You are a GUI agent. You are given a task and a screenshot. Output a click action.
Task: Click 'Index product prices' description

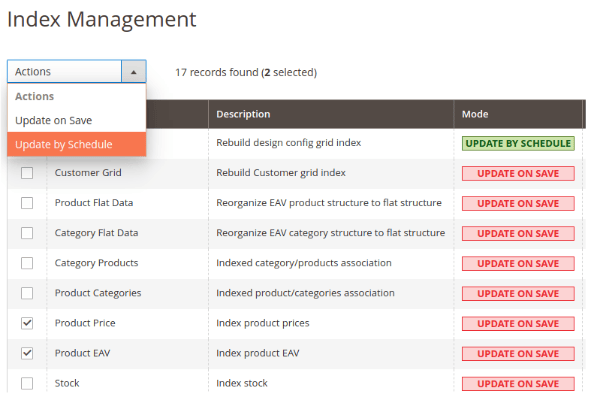coord(263,323)
